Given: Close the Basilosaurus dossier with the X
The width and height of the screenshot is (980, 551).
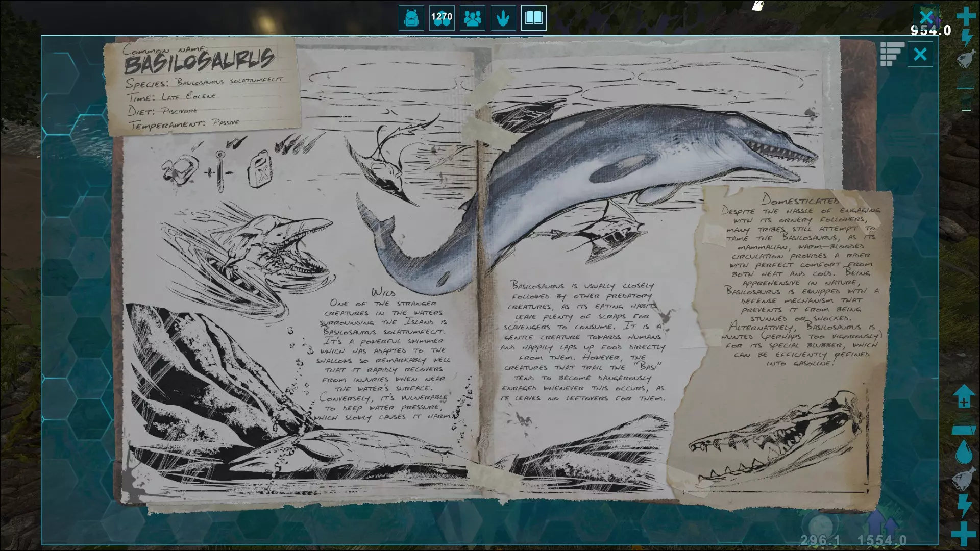Looking at the screenshot, I should [x=920, y=54].
